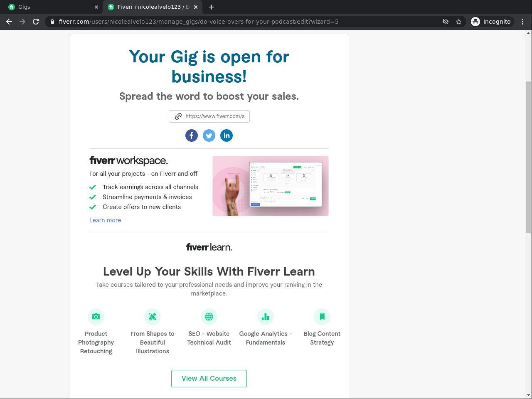Click the fiverr workspace logo
Viewport: 532px width, 399px height.
pos(129,161)
